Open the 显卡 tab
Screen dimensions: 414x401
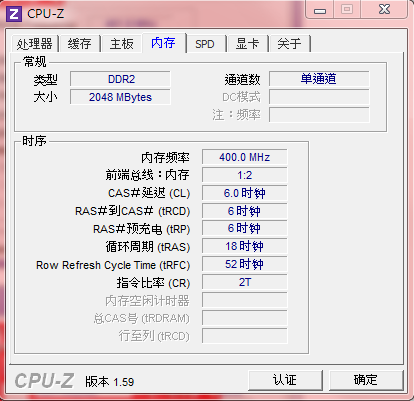tap(247, 44)
